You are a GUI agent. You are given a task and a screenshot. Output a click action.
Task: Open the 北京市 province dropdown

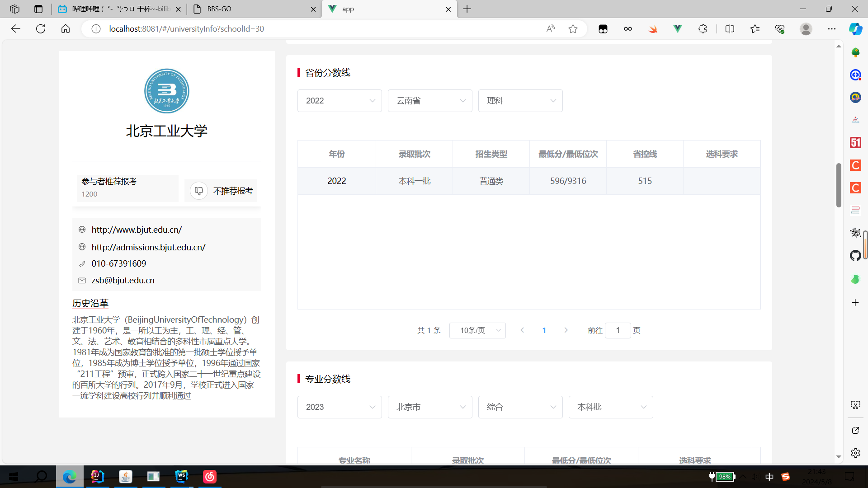[x=430, y=407]
